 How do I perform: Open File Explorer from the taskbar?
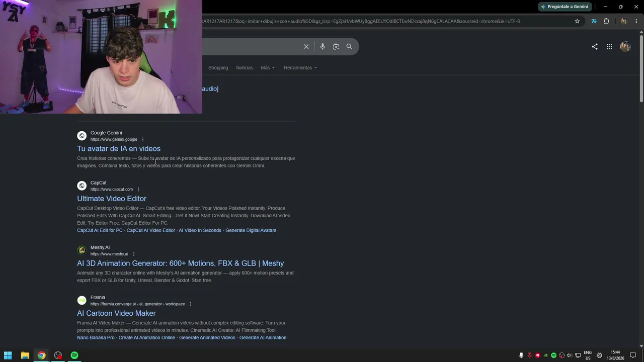point(25,355)
